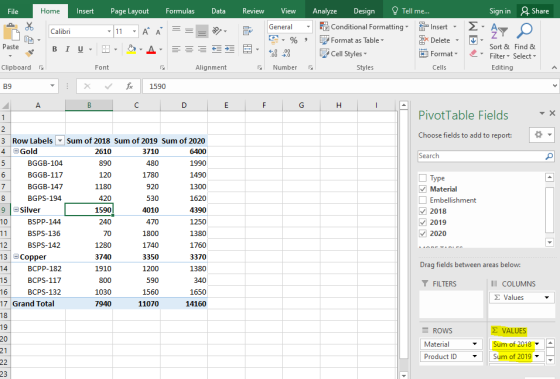Increase indent in Alignment group
This screenshot has height=379, width=560.
(230, 49)
